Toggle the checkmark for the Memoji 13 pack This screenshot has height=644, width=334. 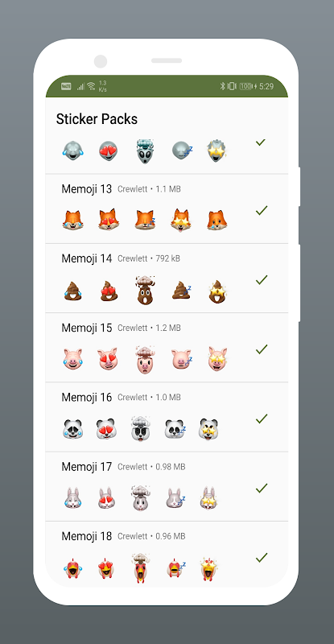click(x=262, y=210)
